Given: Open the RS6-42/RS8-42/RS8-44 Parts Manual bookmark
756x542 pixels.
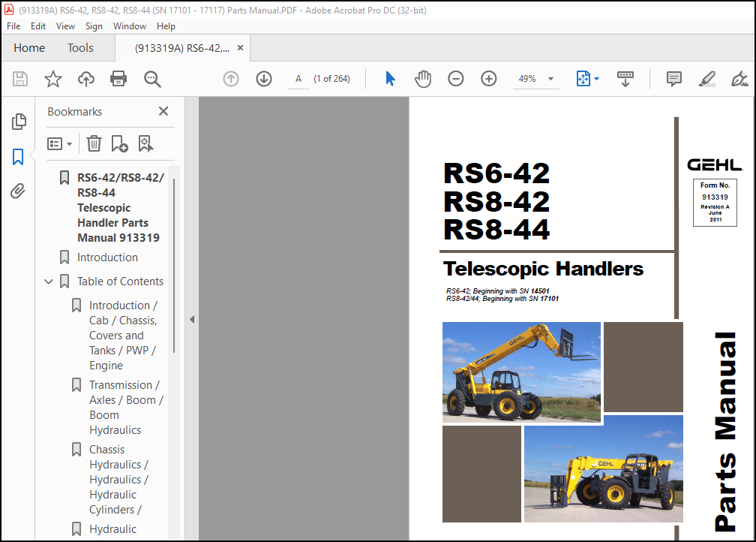Looking at the screenshot, I should (x=121, y=207).
